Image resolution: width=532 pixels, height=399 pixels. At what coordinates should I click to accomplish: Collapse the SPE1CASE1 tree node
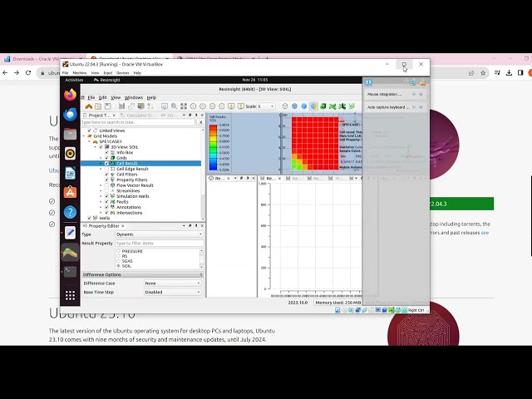click(x=90, y=141)
